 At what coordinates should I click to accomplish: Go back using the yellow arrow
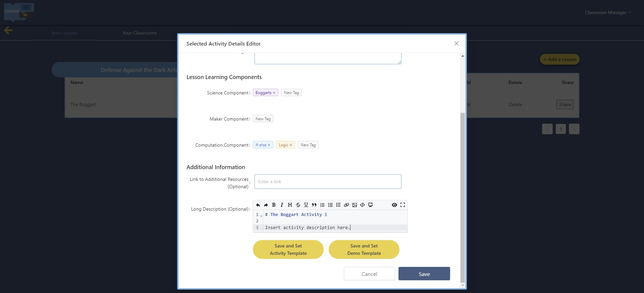(8, 30)
